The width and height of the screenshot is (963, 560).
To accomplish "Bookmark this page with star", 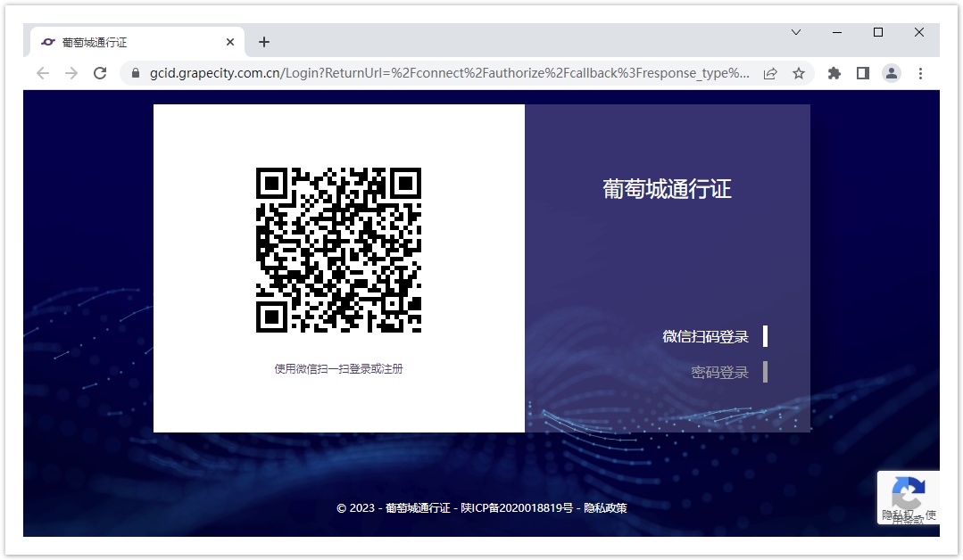I will 799,74.
